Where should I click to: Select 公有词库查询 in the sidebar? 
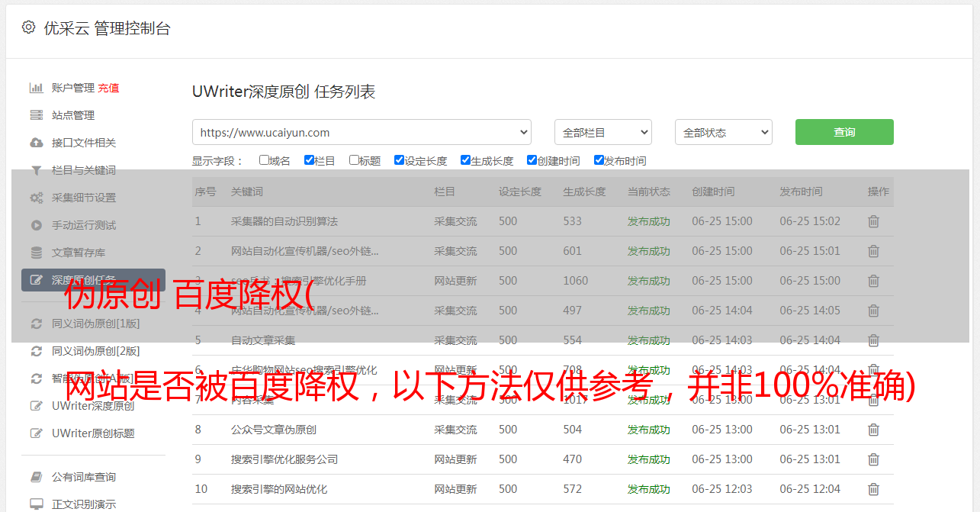84,477
